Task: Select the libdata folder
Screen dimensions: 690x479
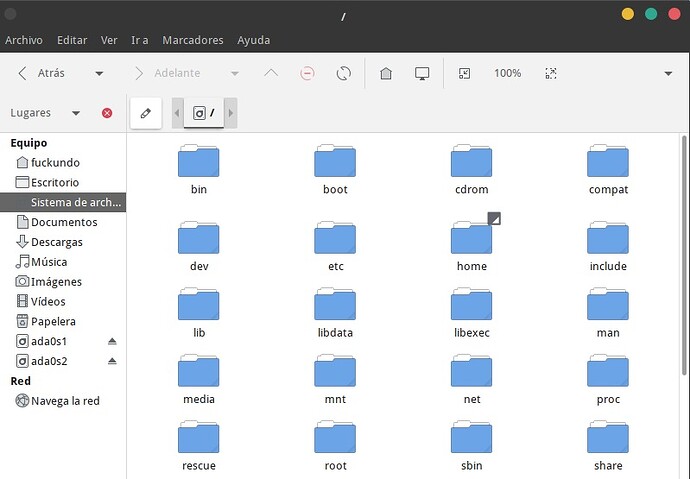Action: (335, 313)
